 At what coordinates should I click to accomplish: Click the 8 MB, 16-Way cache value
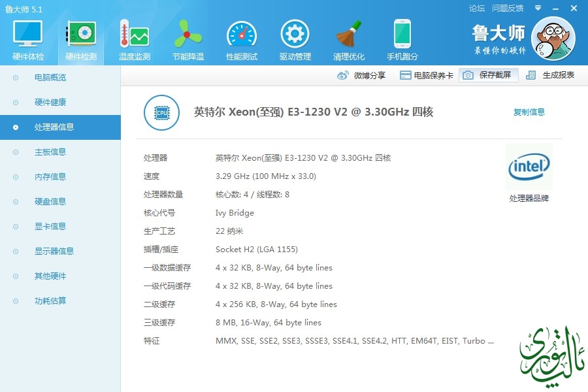[x=268, y=323]
